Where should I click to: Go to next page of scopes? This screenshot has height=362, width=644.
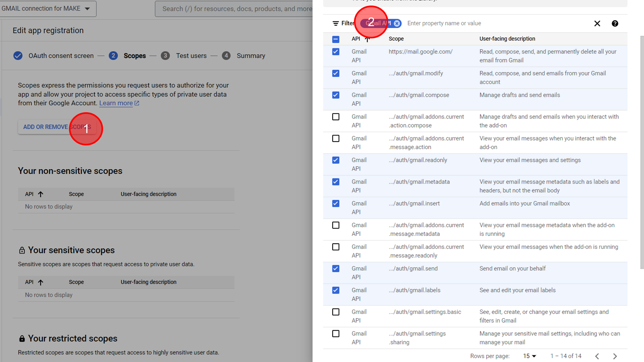point(615,356)
